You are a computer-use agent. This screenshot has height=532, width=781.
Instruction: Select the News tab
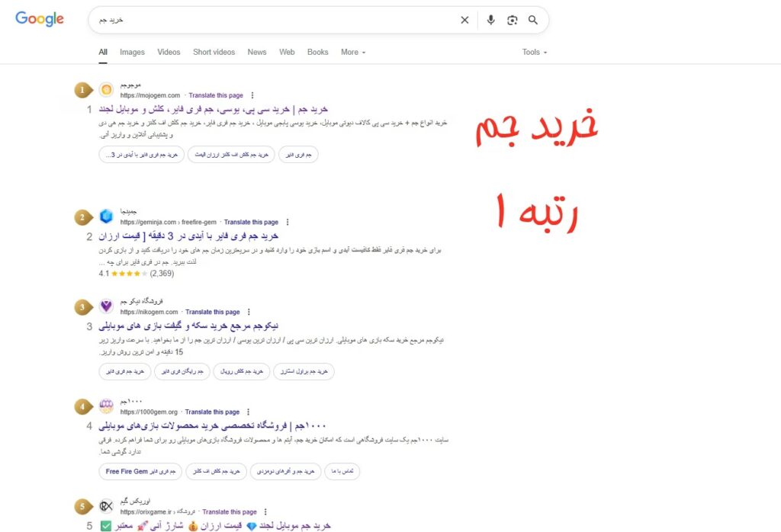click(257, 52)
